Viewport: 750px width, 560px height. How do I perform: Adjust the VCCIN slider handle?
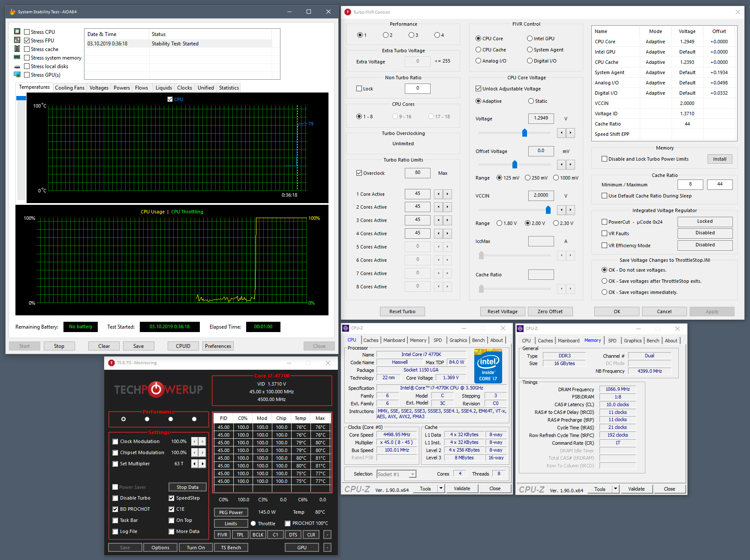click(x=548, y=210)
